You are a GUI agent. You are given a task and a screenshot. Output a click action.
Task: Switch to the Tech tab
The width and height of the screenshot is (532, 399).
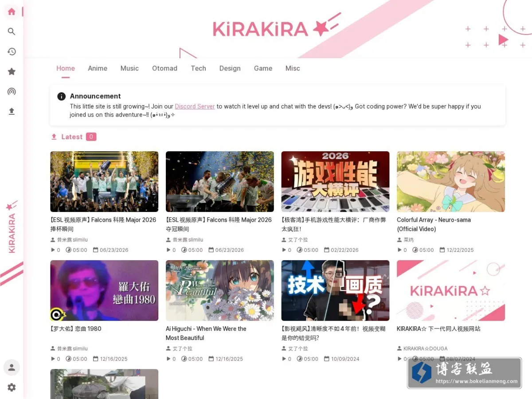click(x=198, y=68)
